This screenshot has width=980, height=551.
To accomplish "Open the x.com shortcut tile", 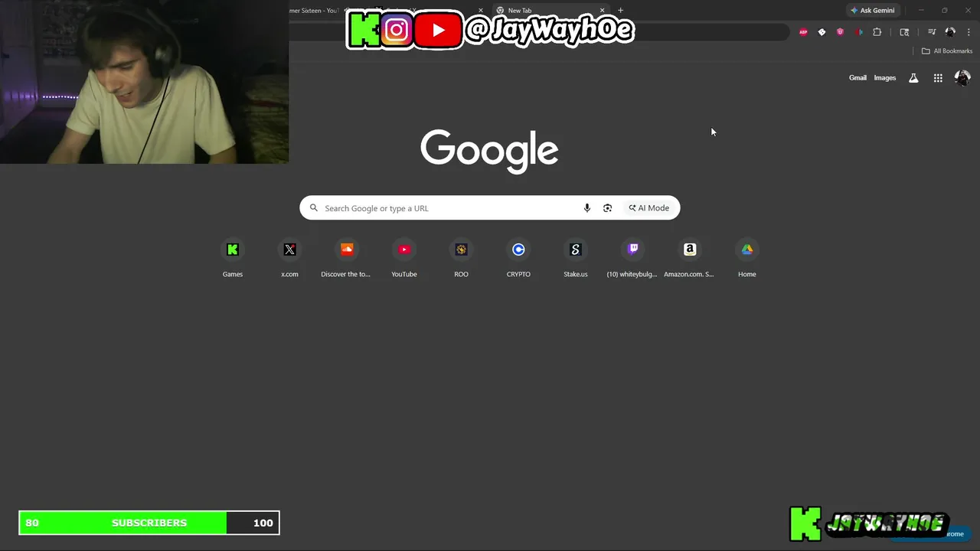I will [x=289, y=259].
